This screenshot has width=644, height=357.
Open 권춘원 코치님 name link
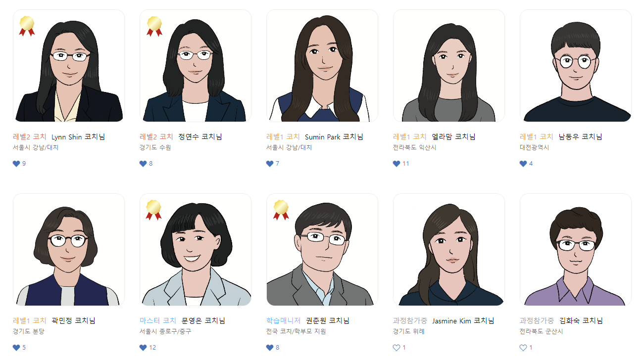[328, 321]
